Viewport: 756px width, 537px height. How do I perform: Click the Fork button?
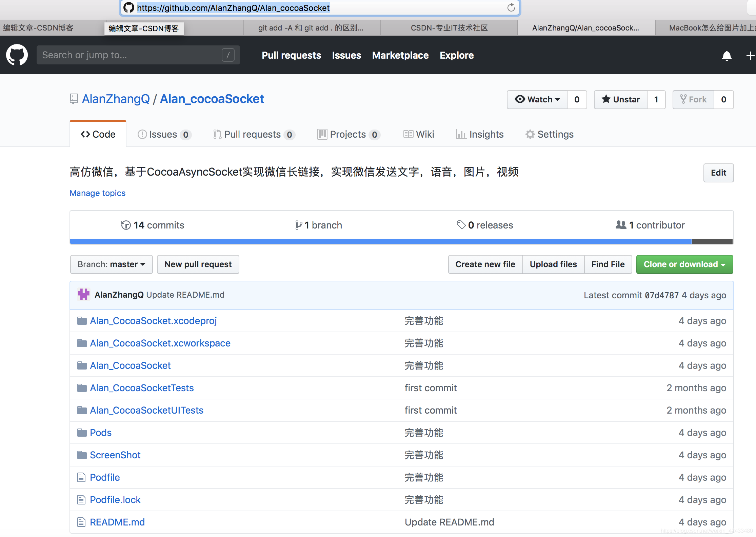pyautogui.click(x=693, y=100)
